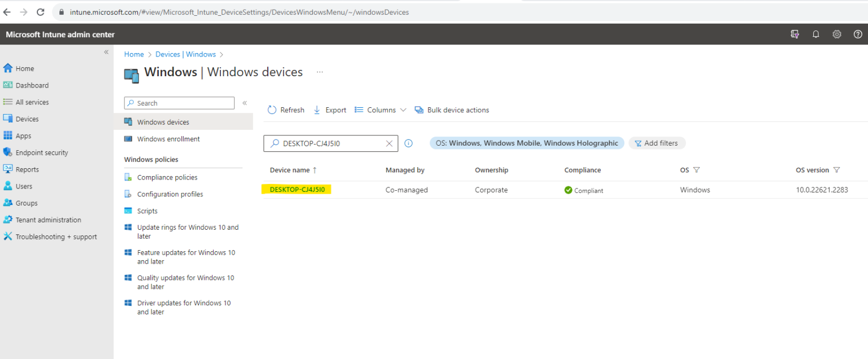Screen dimensions: 868x359
Task: Click the green Compliant status icon
Action: click(568, 190)
